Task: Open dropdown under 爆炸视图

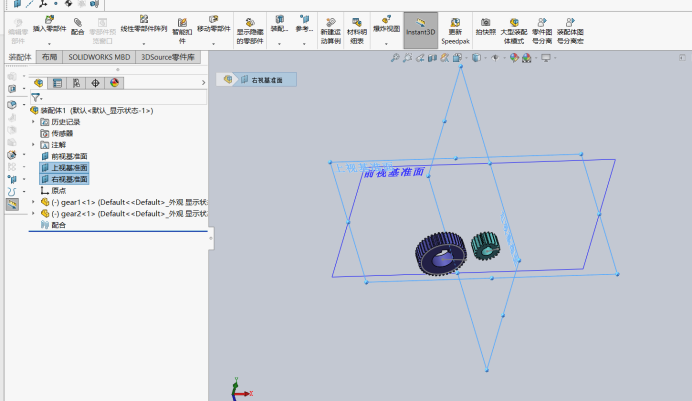Action: point(386,44)
